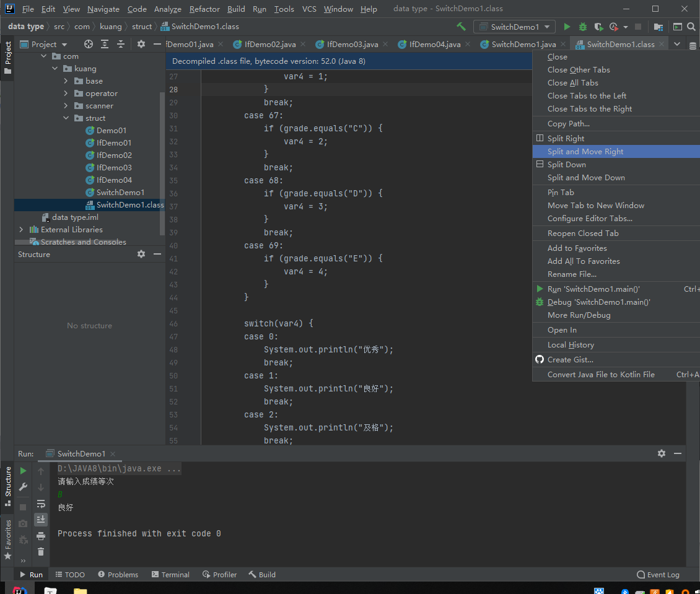
Task: Click the wrench icon in the Run panel
Action: coord(23,487)
